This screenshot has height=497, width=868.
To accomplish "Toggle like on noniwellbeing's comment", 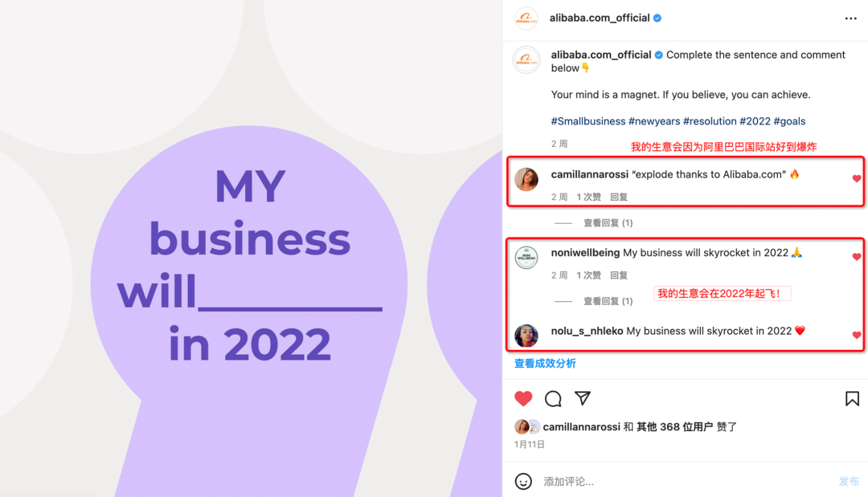I will click(x=857, y=256).
